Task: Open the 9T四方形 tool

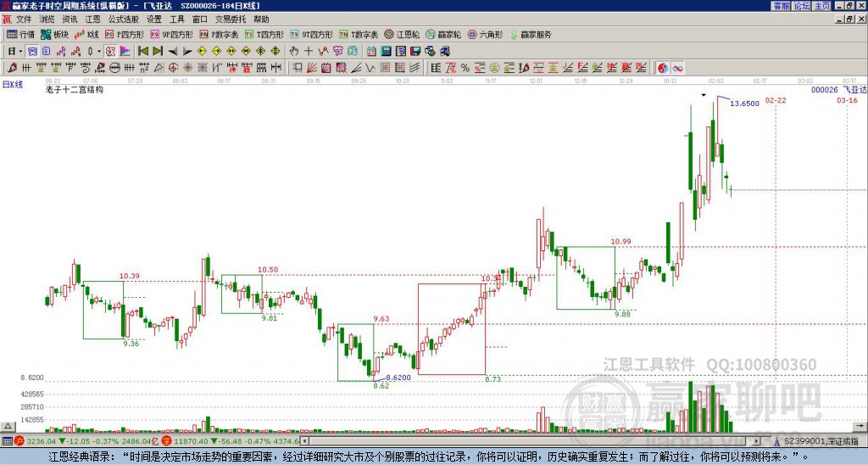Action: 312,34
